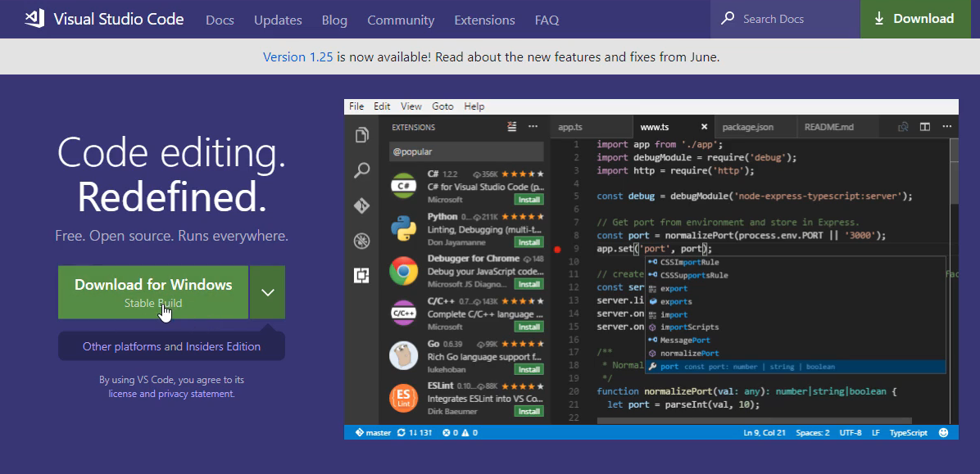Visit the Blog link
The height and width of the screenshot is (474, 980).
pos(334,20)
